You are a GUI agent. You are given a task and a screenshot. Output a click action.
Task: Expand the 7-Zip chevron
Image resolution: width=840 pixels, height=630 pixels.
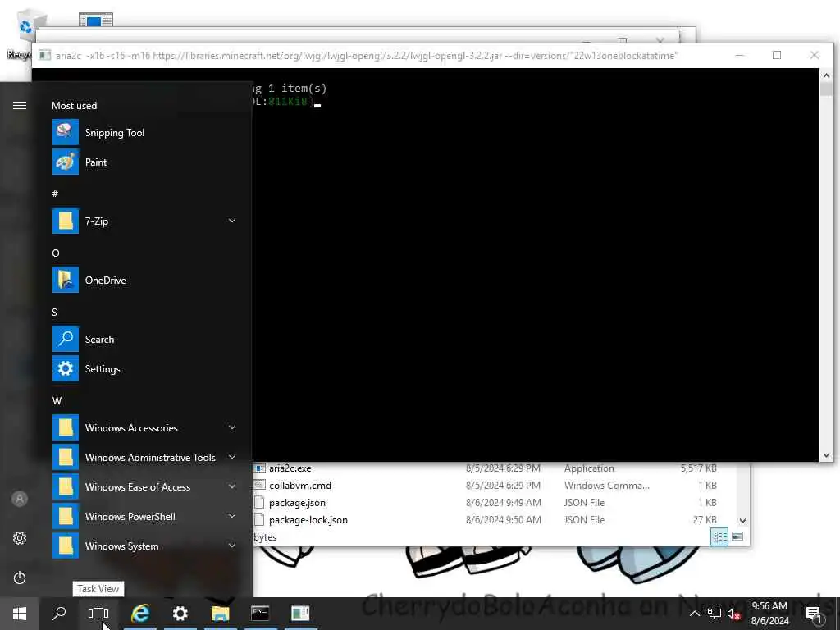(232, 221)
